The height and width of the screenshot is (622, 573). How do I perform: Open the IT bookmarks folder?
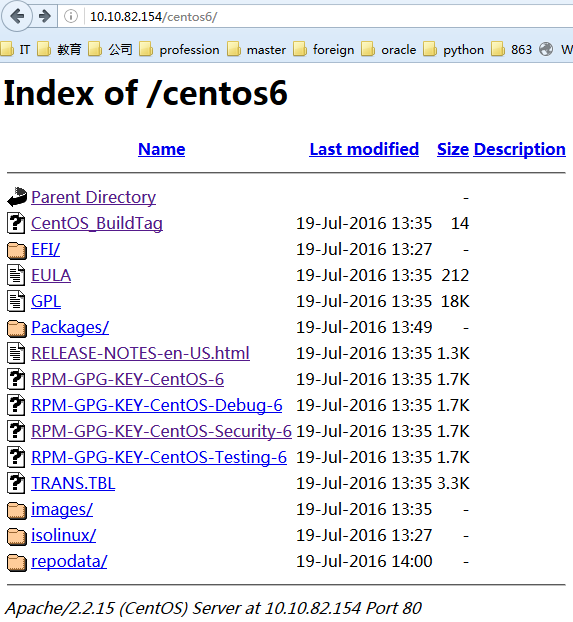(15, 50)
